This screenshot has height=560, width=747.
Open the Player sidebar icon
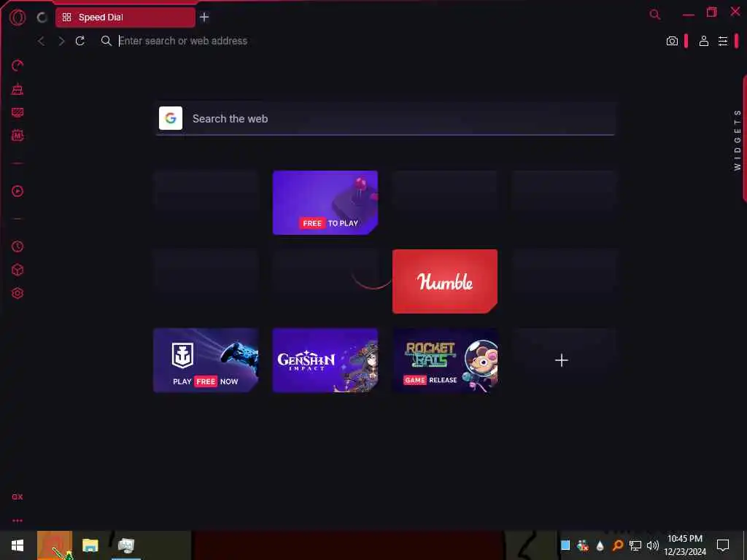[x=18, y=192]
